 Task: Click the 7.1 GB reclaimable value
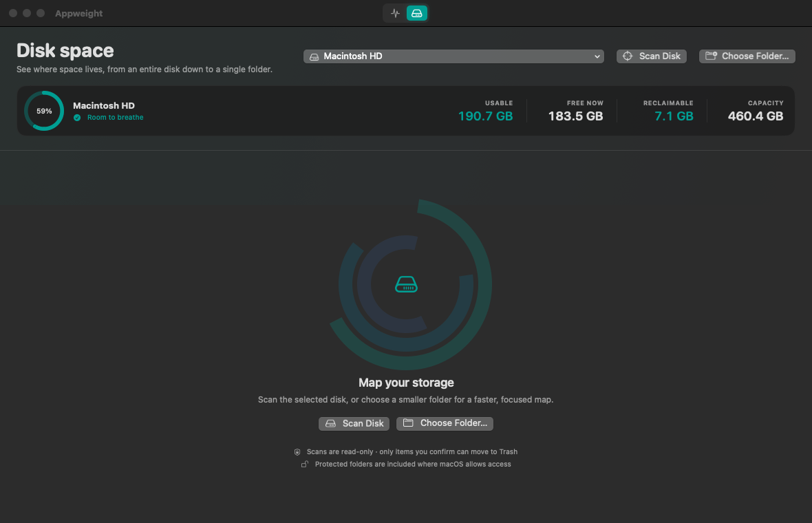(x=674, y=116)
